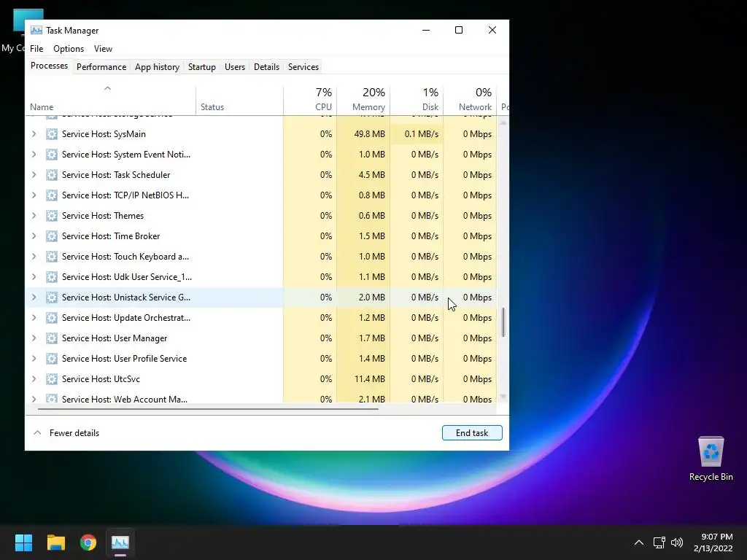The image size is (747, 560).
Task: Sort processes by CPU column
Action: point(310,99)
